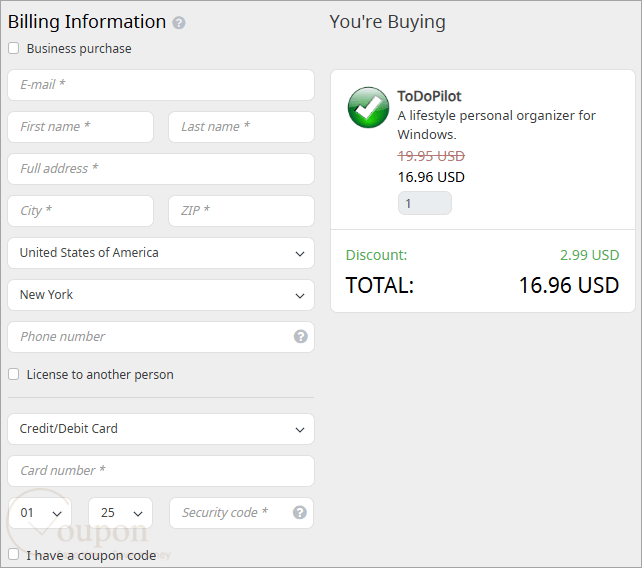This screenshot has width=642, height=568.
Task: Click the Discount: label
Action: click(x=376, y=255)
